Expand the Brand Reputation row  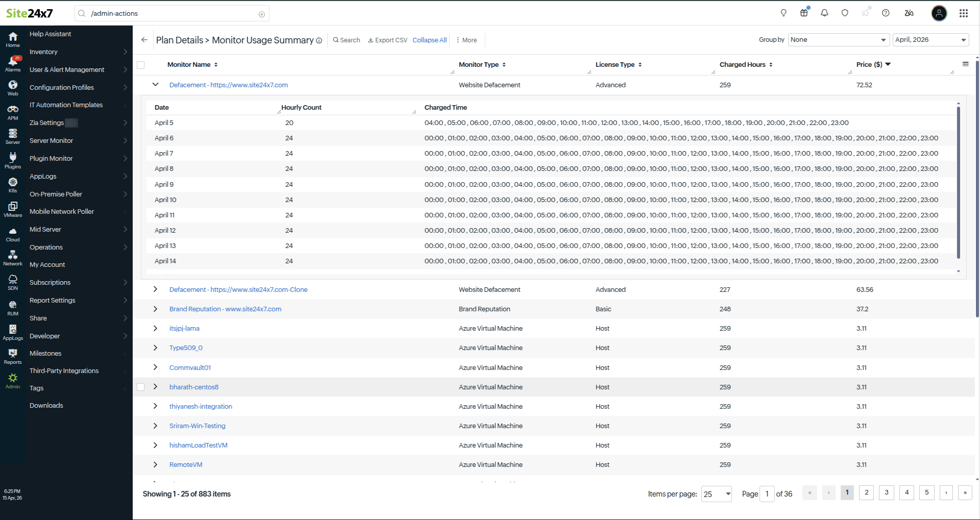(156, 309)
